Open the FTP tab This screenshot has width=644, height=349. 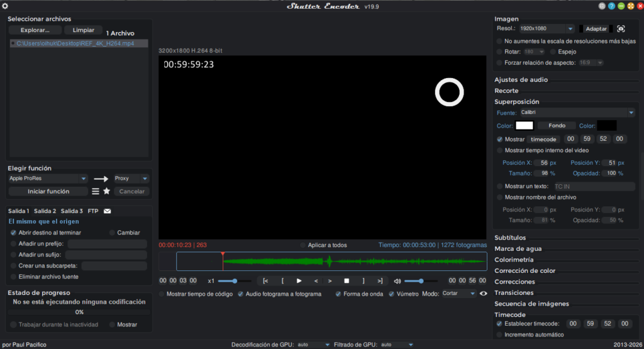(x=93, y=211)
